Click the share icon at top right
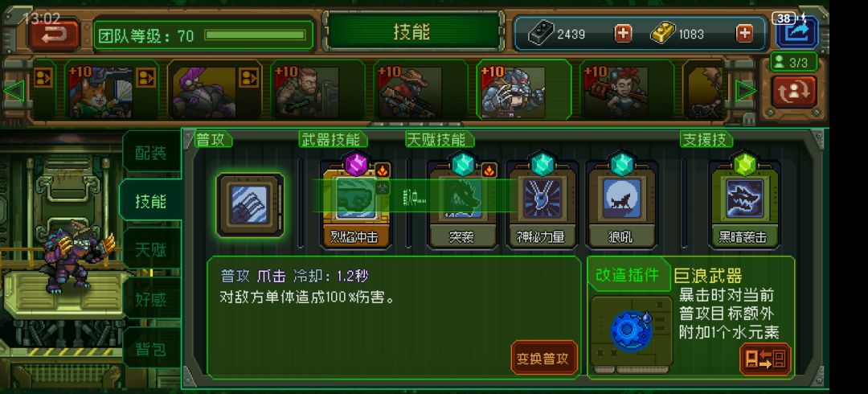The width and height of the screenshot is (868, 394). coord(796,33)
